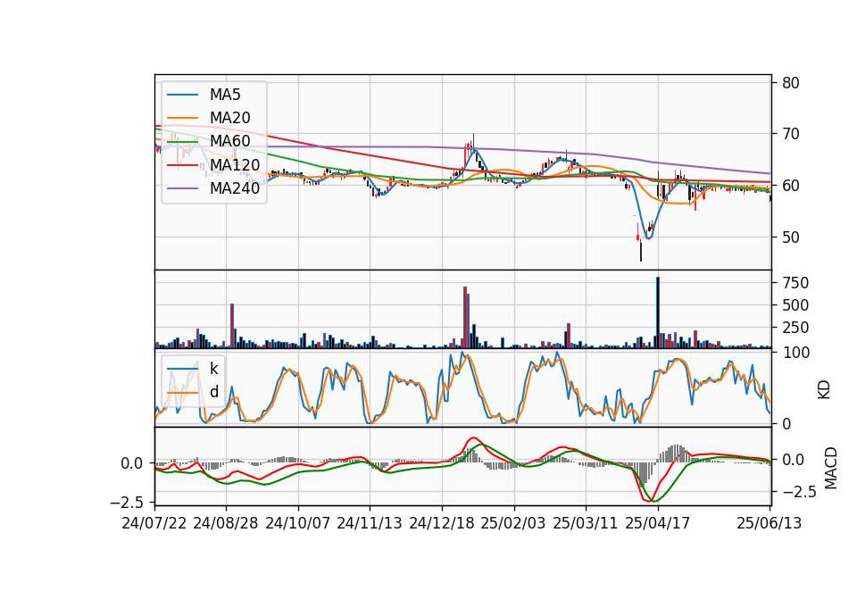Image resolution: width=857 pixels, height=616 pixels.
Task: Click the volume spike near 24/08/28
Action: point(232,327)
